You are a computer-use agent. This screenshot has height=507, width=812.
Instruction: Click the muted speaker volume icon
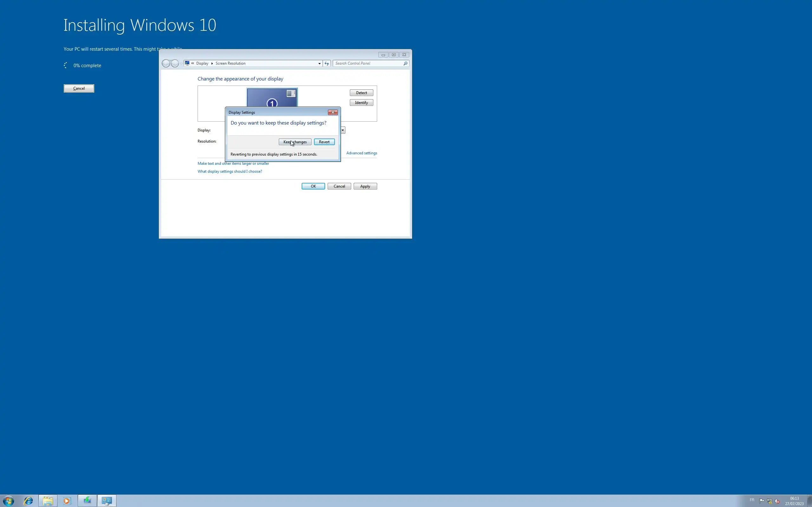[777, 501]
